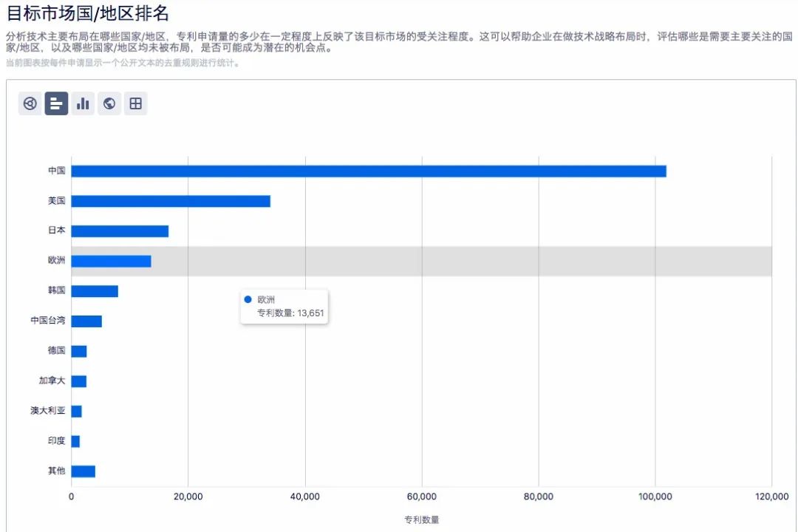Select the 韩国 bar
The height and width of the screenshot is (532, 798).
click(95, 291)
